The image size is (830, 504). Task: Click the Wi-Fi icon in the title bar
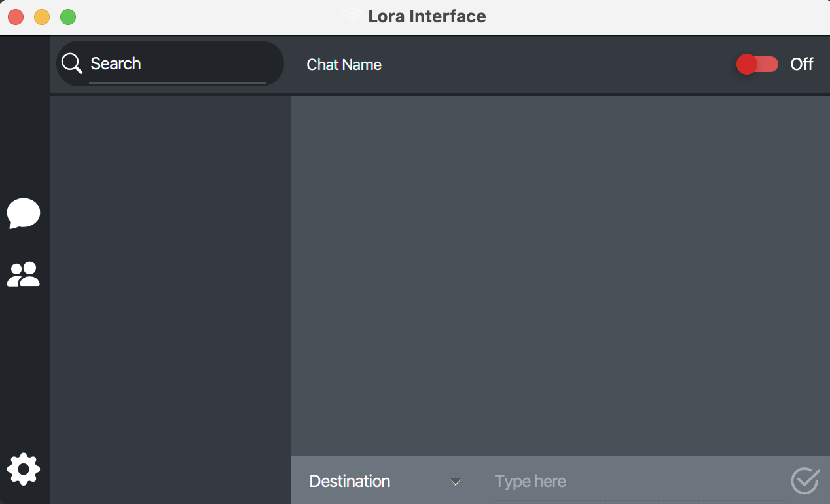(352, 16)
